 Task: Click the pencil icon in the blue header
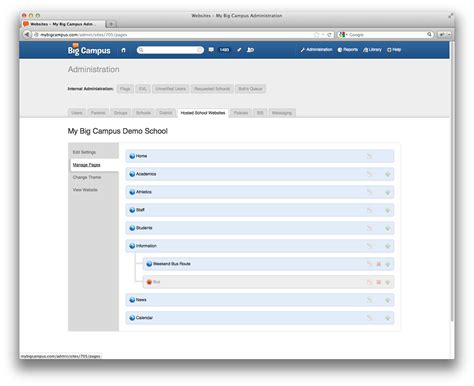(239, 50)
